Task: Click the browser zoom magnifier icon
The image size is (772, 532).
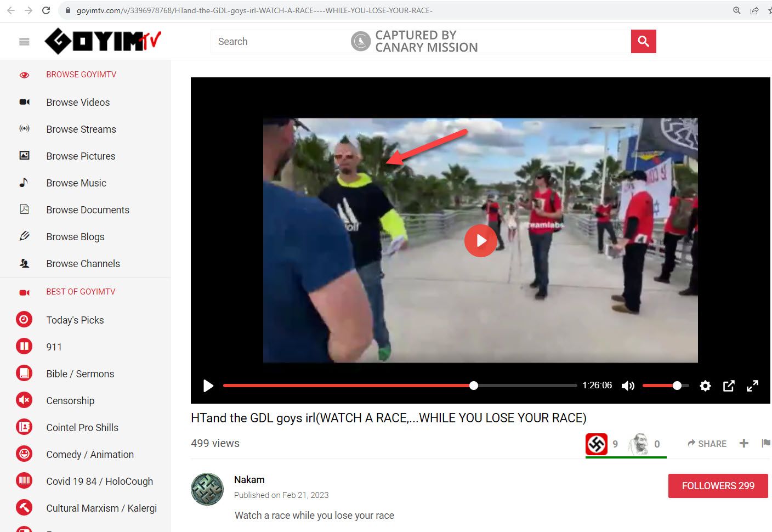Action: (x=736, y=10)
